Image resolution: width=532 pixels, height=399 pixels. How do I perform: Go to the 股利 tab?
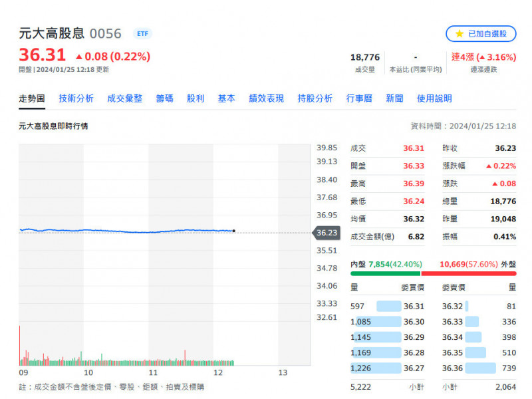click(196, 98)
